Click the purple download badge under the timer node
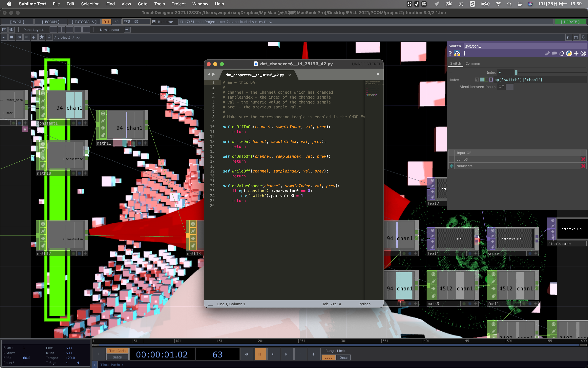This screenshot has width=588, height=368. point(25,129)
